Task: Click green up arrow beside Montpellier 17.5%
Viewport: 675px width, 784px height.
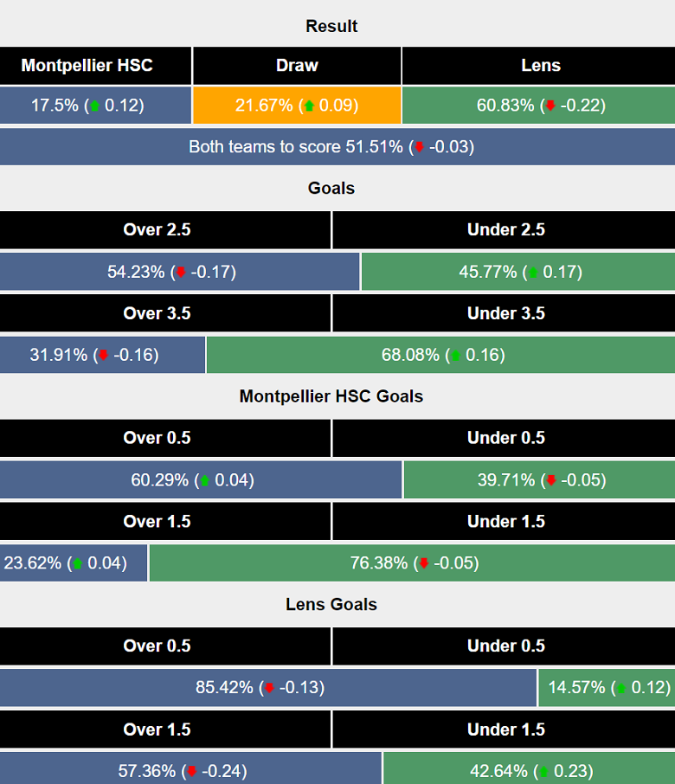Action: 95,106
